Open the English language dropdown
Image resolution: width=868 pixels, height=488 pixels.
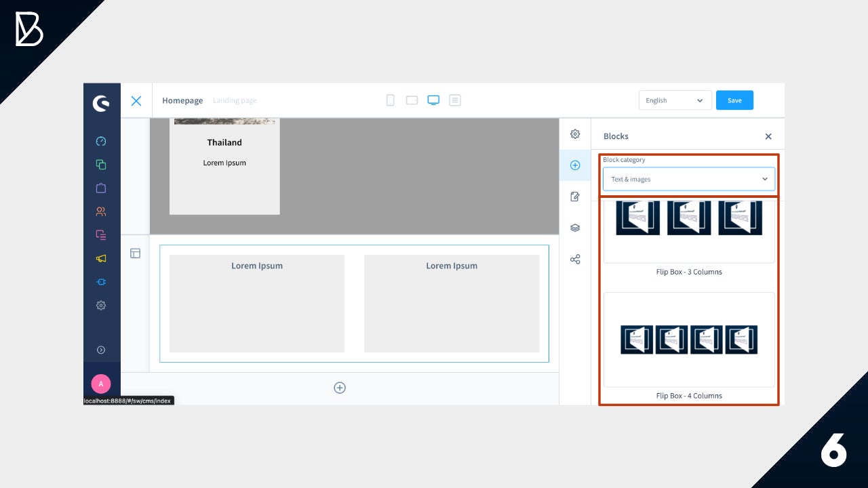coord(675,100)
